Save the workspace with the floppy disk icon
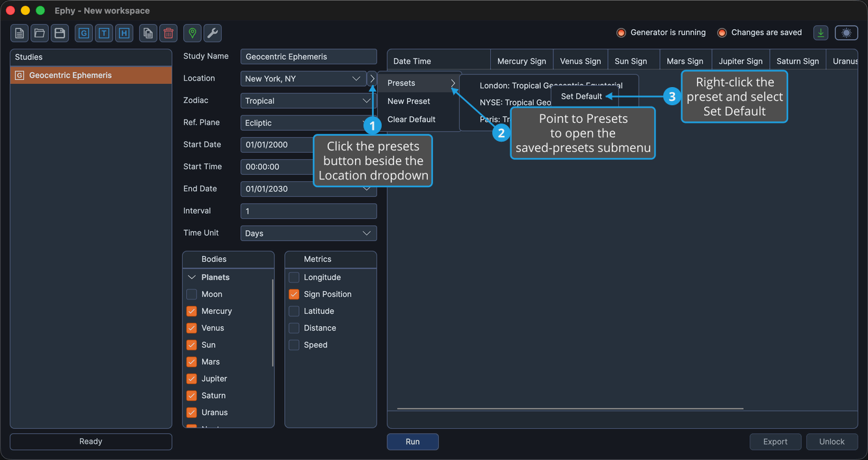 tap(60, 33)
